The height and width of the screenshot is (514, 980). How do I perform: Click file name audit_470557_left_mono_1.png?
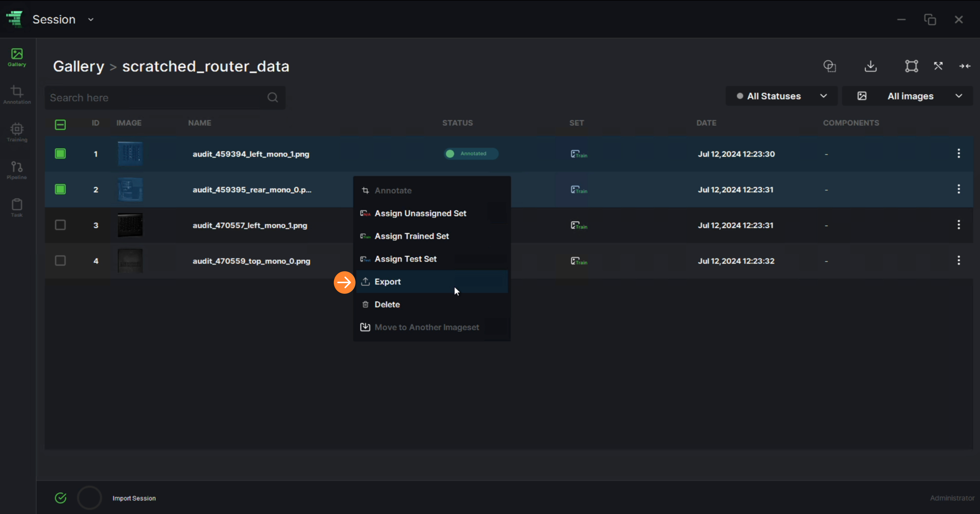pyautogui.click(x=250, y=225)
